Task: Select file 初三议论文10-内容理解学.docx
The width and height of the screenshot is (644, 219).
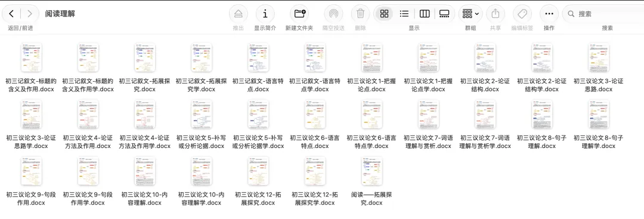Action: [202, 181]
